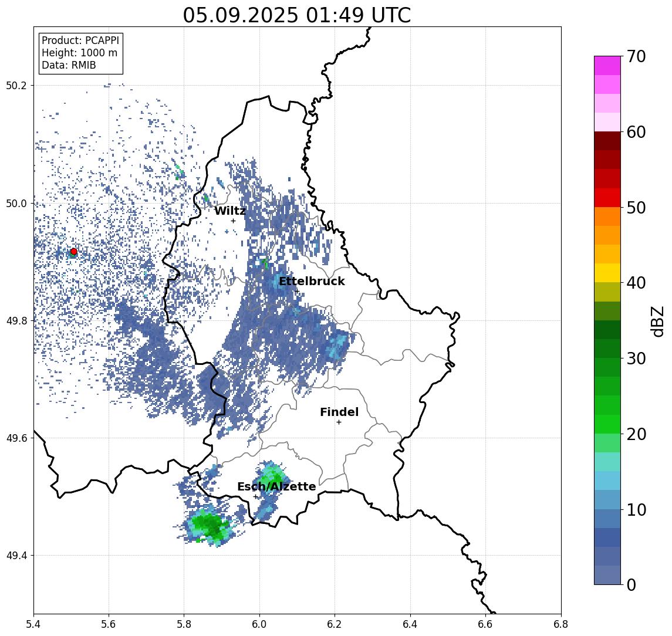The image size is (672, 636).
Task: Click longitude tick label 6.2
Action: coord(335,624)
